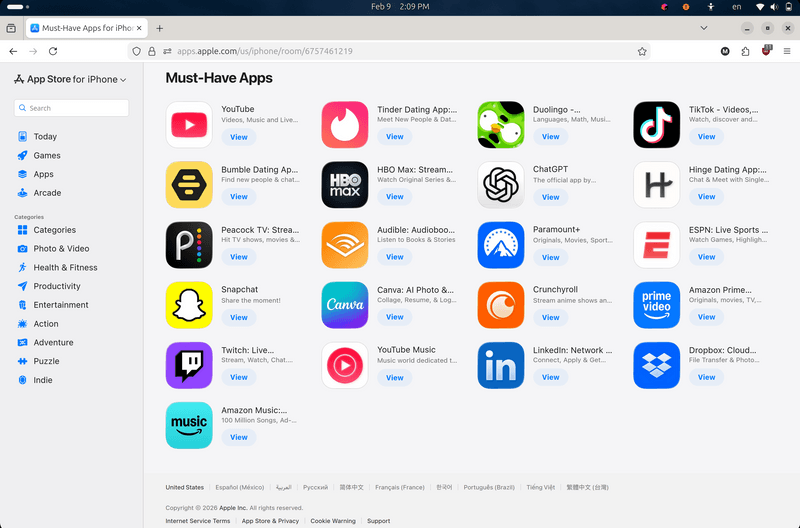Open the Internet Service Terms link
This screenshot has height=528, width=800.
197,521
